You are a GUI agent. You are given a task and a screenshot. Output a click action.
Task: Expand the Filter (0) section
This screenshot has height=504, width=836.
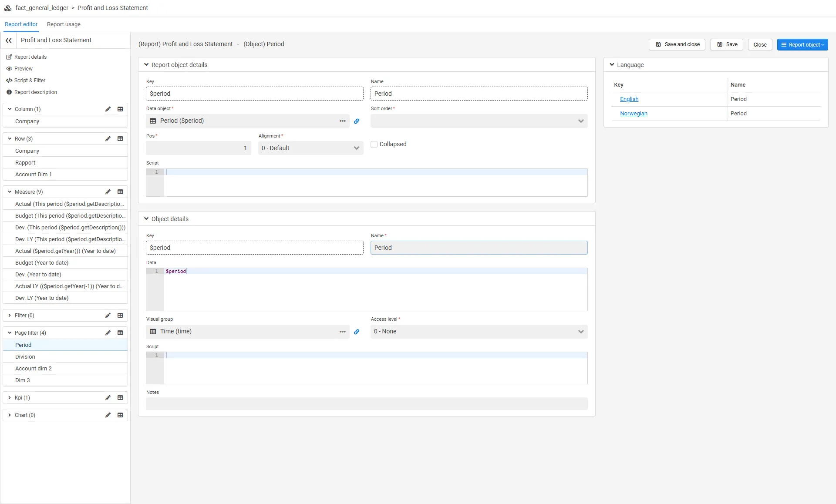pos(10,316)
